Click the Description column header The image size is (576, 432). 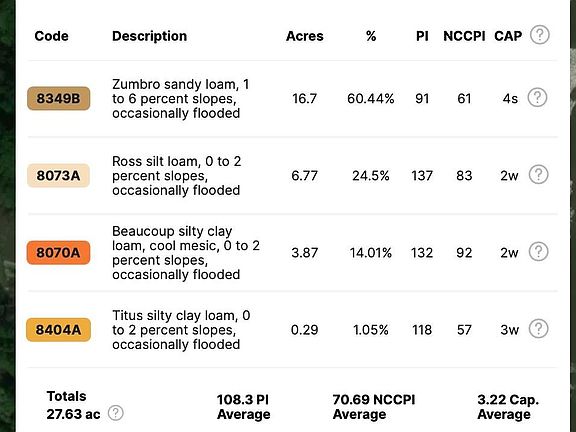point(150,36)
